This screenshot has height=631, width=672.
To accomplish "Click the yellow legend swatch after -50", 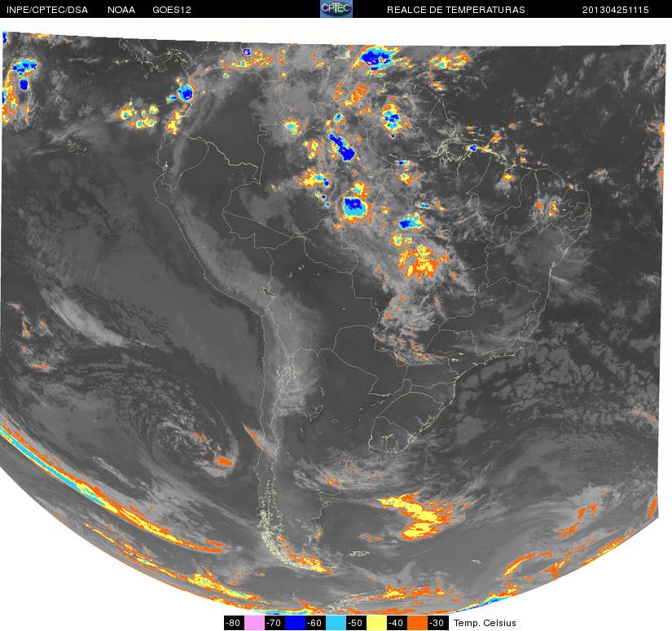I will pos(376,623).
